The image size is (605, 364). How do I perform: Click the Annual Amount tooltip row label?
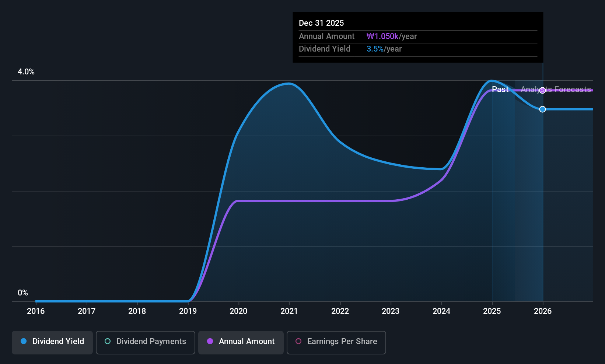[x=326, y=36]
